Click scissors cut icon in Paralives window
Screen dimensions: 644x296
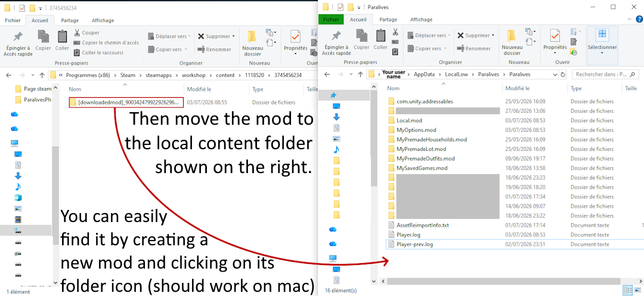click(395, 32)
